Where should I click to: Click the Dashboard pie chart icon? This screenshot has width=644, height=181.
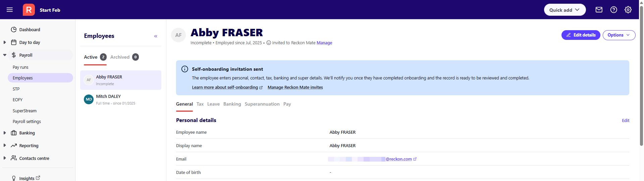14,29
